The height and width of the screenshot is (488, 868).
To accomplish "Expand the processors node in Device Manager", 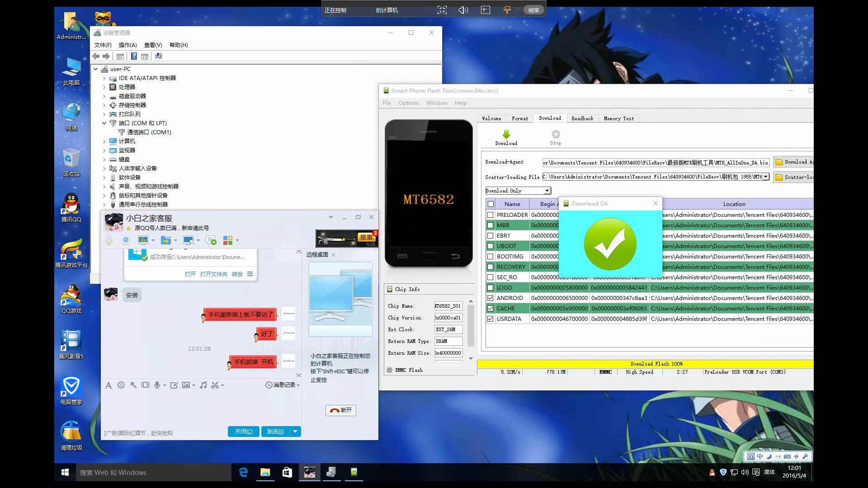I will [x=104, y=87].
